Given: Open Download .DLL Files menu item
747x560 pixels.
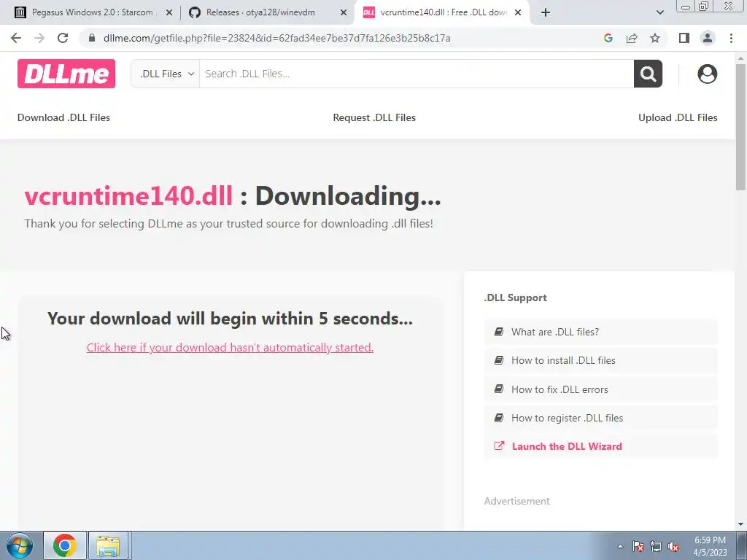Looking at the screenshot, I should 64,117.
